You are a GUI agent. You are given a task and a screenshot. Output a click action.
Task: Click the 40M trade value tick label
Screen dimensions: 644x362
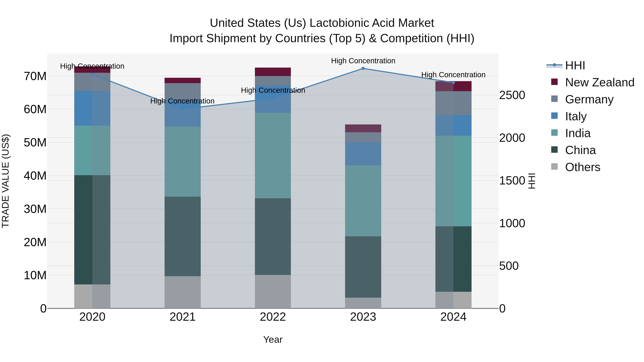(x=35, y=176)
